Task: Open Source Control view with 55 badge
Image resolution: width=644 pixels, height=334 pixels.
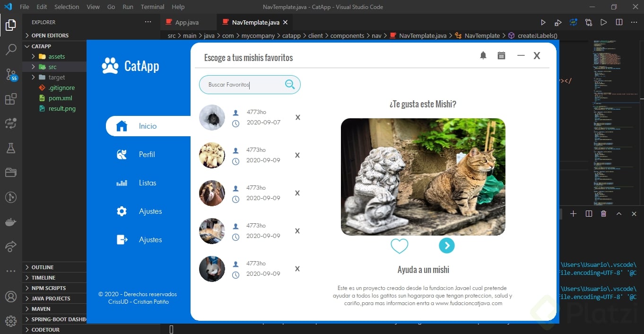Action: pos(11,74)
